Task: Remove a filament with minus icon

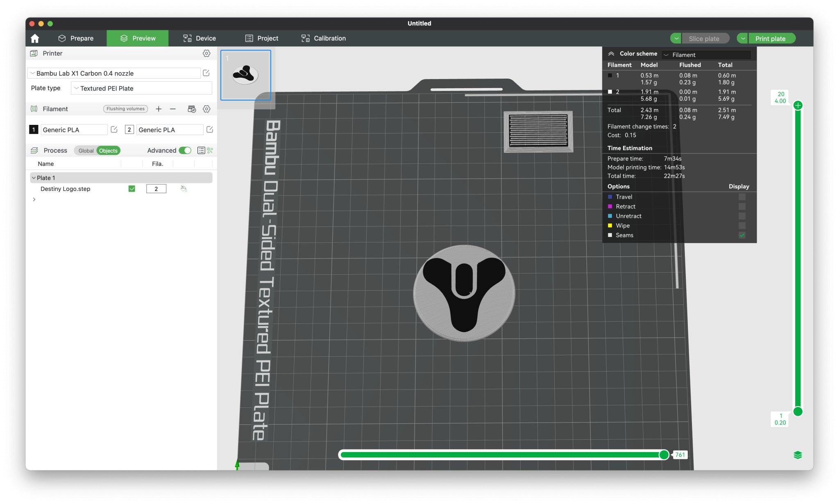Action: (x=173, y=109)
